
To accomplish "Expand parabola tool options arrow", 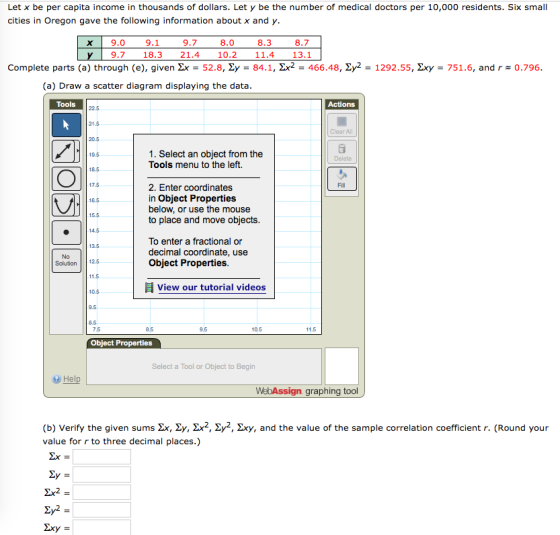I will click(x=78, y=205).
